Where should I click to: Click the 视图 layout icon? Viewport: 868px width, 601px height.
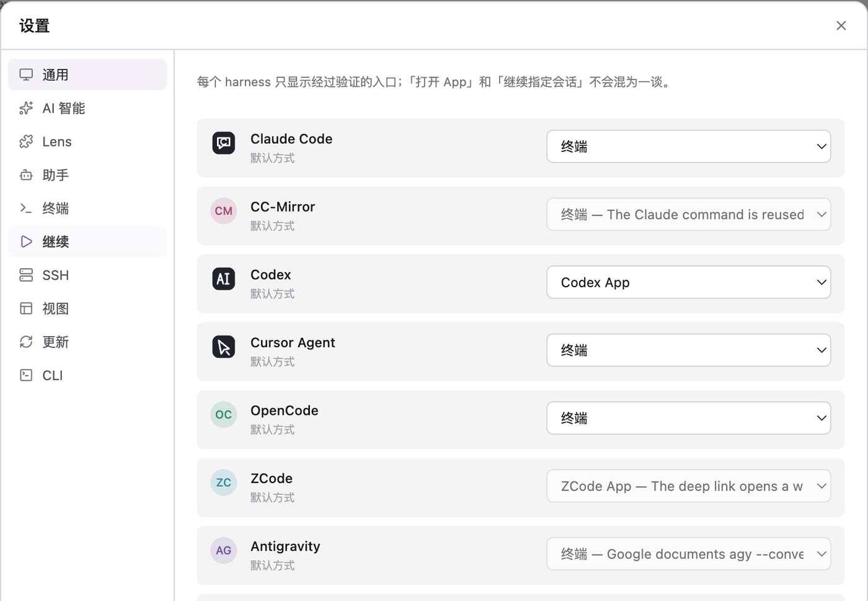tap(26, 308)
